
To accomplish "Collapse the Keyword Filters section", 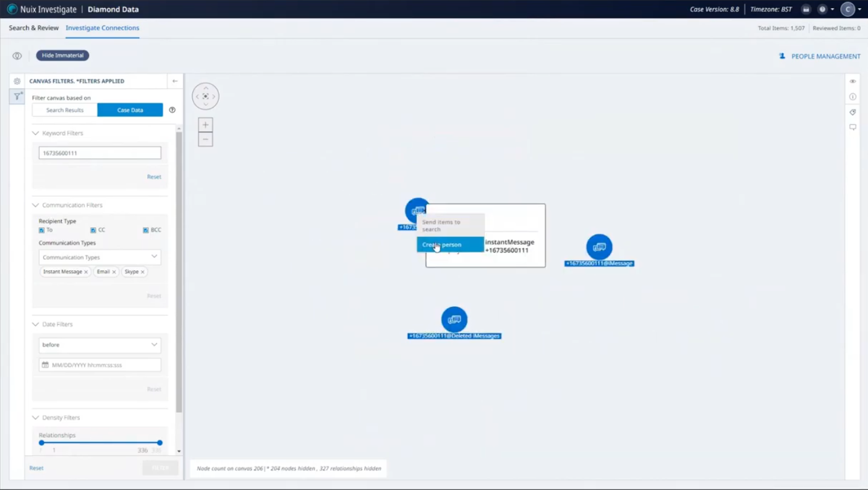I will click(x=36, y=133).
